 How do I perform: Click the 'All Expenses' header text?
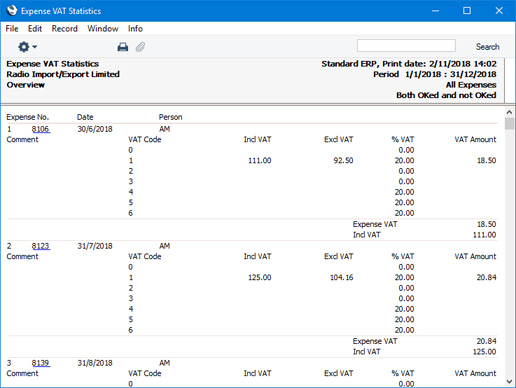coord(471,85)
